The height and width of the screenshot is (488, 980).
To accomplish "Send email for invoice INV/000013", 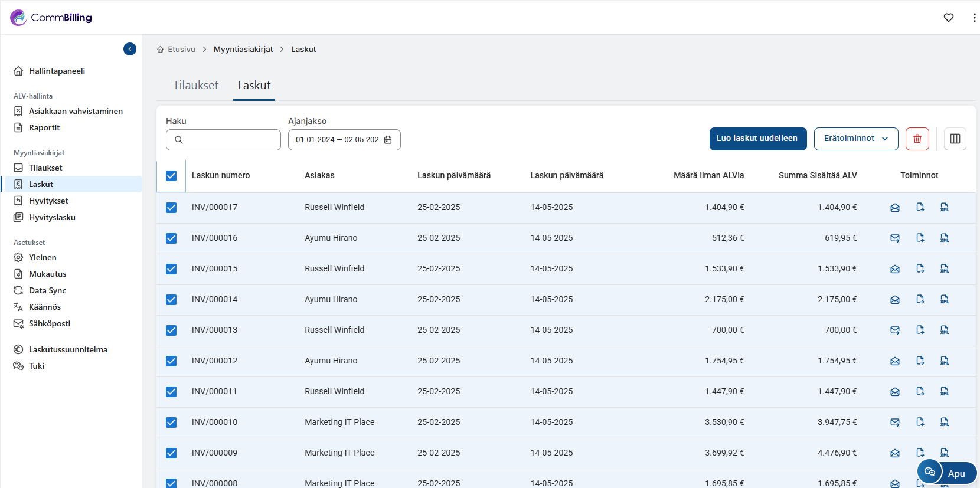I will [895, 330].
